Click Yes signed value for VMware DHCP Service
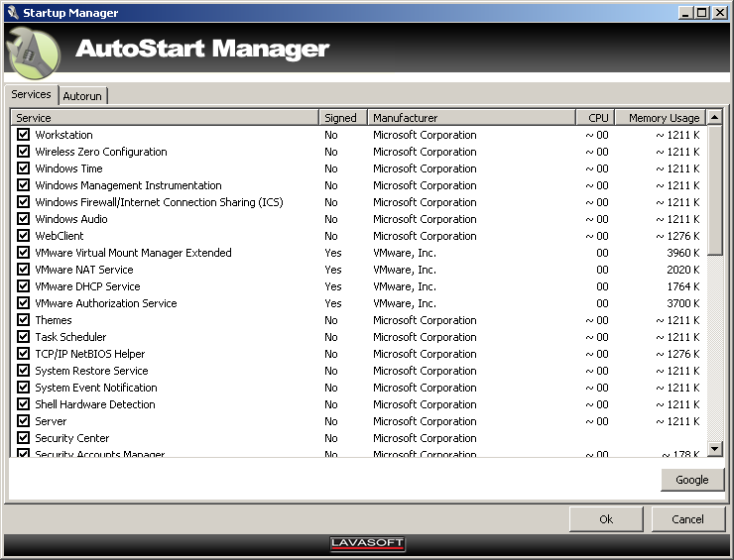The height and width of the screenshot is (560, 734). [x=333, y=286]
